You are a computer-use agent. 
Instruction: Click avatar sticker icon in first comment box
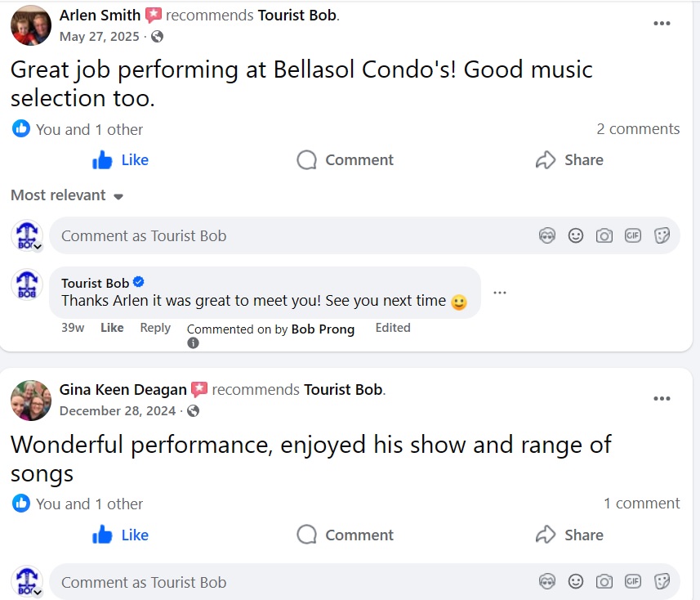pyautogui.click(x=547, y=236)
